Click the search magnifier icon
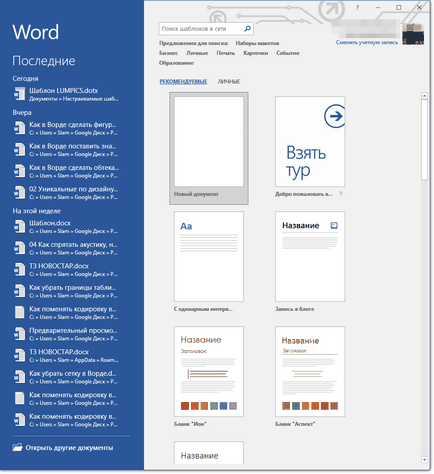This screenshot has height=474, width=434. click(247, 29)
